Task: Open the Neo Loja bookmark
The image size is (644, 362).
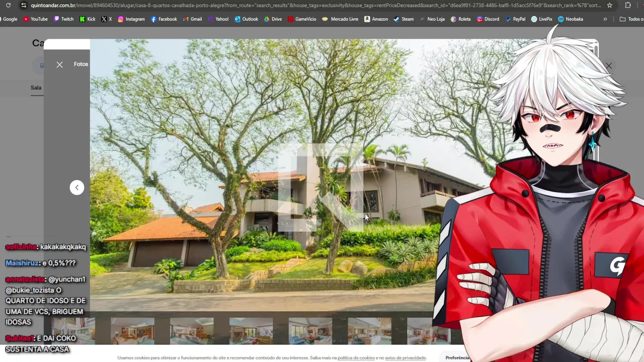Action: pos(432,19)
